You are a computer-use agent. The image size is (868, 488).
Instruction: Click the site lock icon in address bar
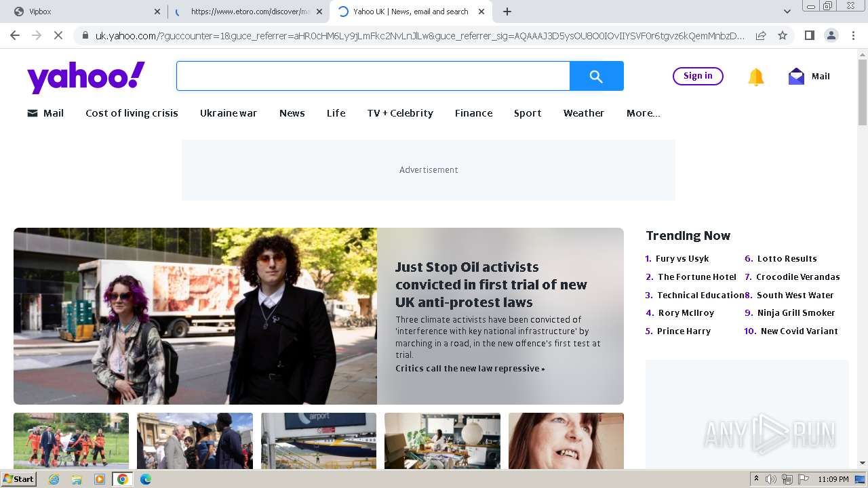click(x=85, y=35)
